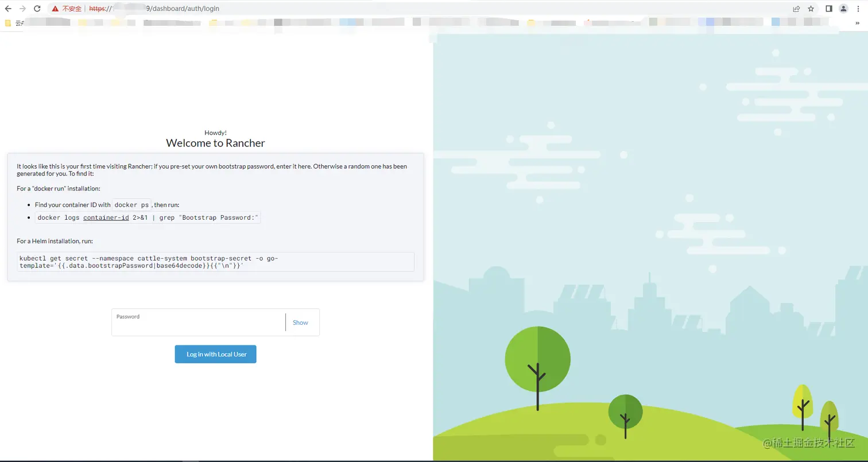
Task: Click the docker logs Bootstrap Password command
Action: 148,218
